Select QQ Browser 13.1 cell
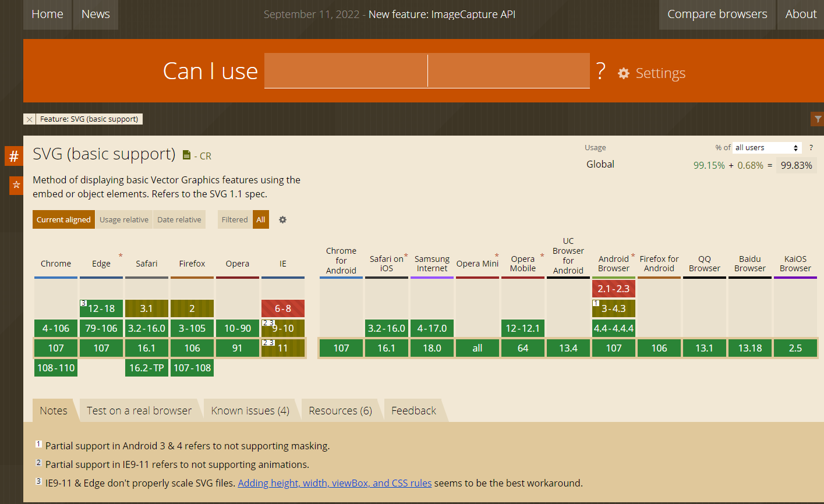 [x=705, y=348]
